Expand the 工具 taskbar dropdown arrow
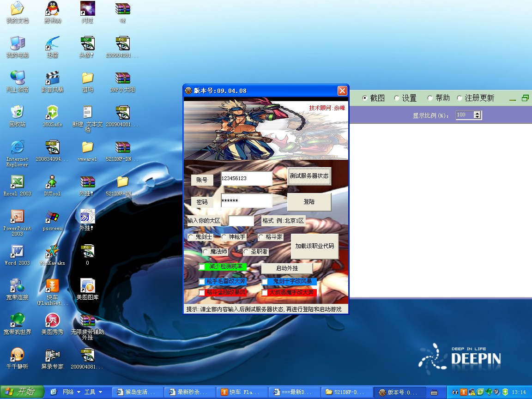This screenshot has height=399, width=532. coord(100,392)
